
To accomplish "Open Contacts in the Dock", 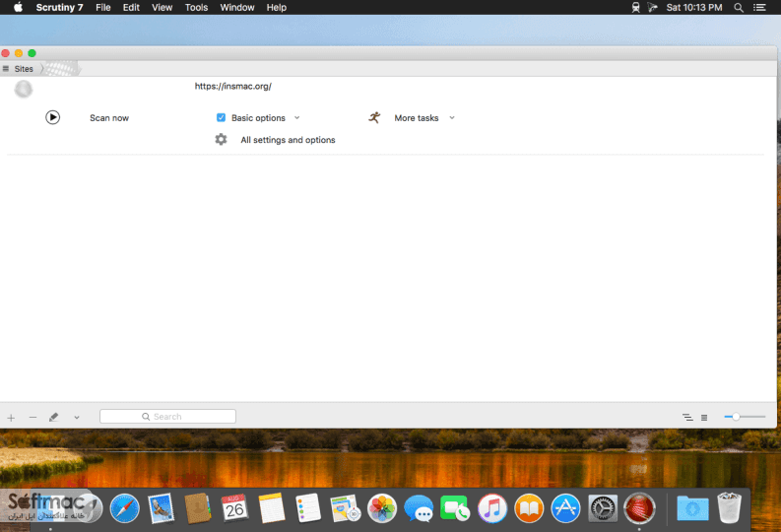I will click(x=198, y=508).
